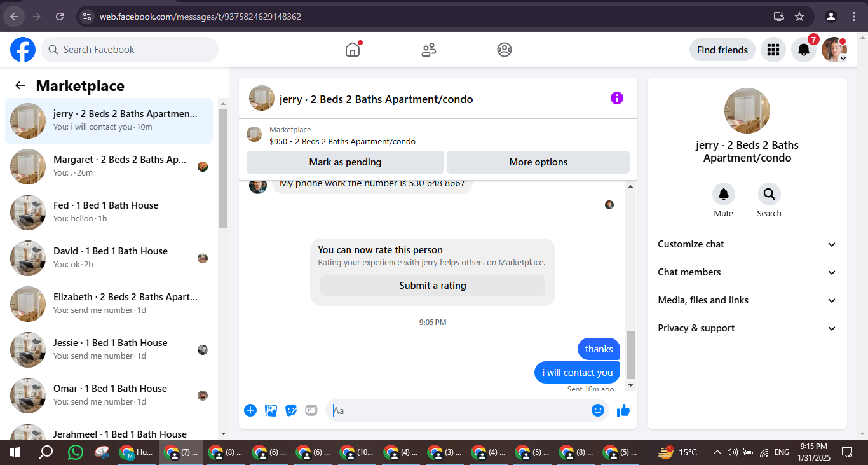Viewport: 868px width, 465px height.
Task: Switch to the Chrome taskbar window labeled (3)
Action: 445,452
